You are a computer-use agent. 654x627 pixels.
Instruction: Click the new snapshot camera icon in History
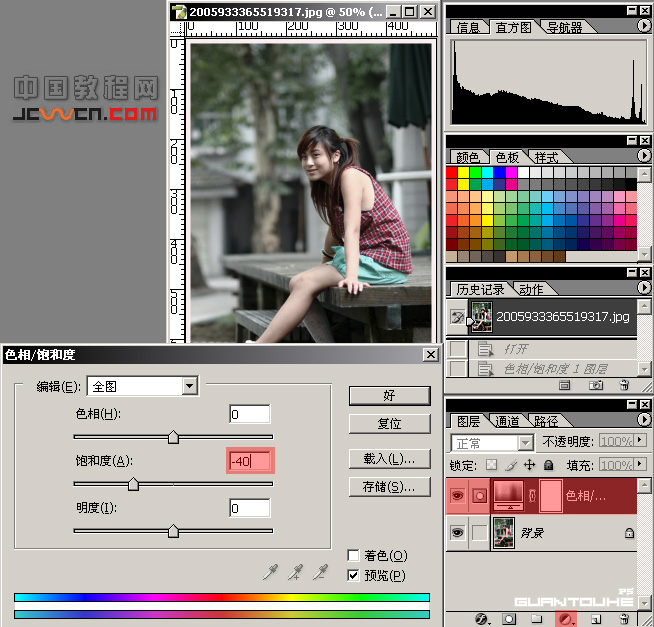point(596,384)
